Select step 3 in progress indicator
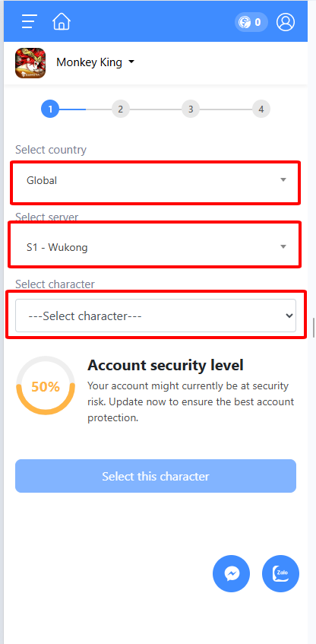Screen dimensions: 316x644 (x=191, y=109)
